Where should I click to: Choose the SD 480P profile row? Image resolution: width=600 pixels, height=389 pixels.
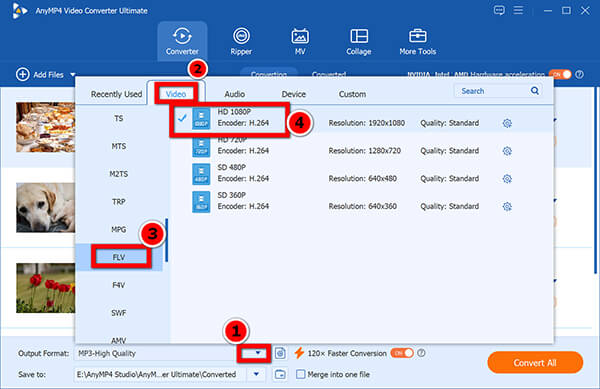(362, 174)
